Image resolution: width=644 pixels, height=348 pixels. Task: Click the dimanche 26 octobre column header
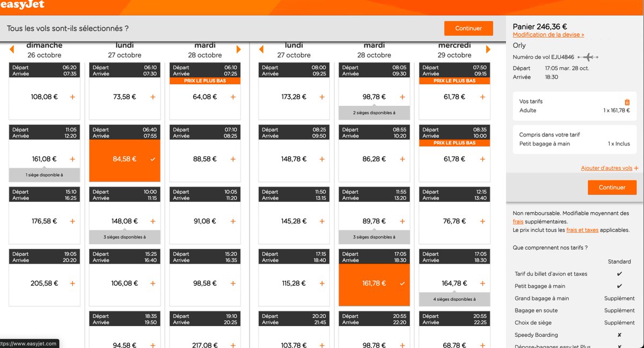(45, 50)
